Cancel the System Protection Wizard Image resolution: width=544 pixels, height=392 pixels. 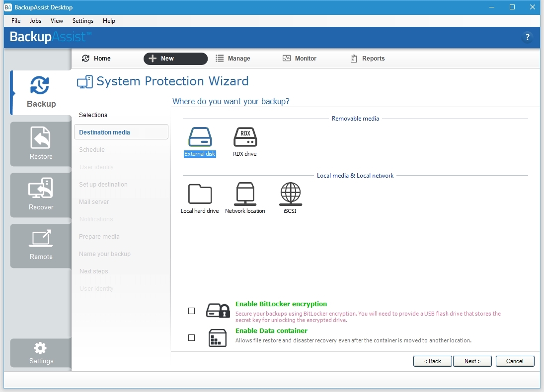(x=515, y=361)
